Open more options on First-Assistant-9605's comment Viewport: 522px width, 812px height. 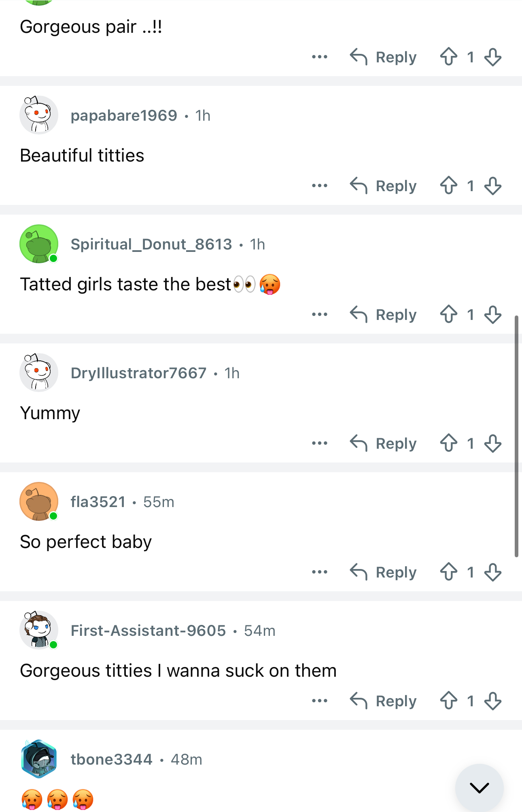320,701
